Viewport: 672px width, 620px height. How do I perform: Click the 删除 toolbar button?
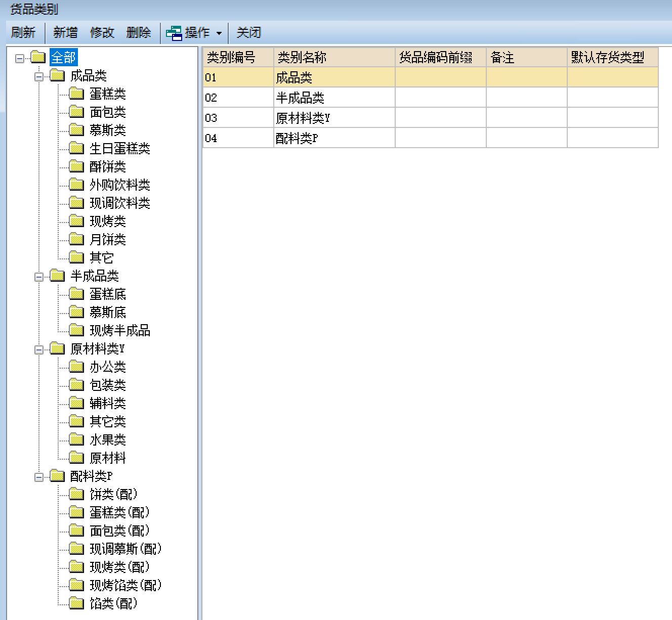[x=139, y=33]
